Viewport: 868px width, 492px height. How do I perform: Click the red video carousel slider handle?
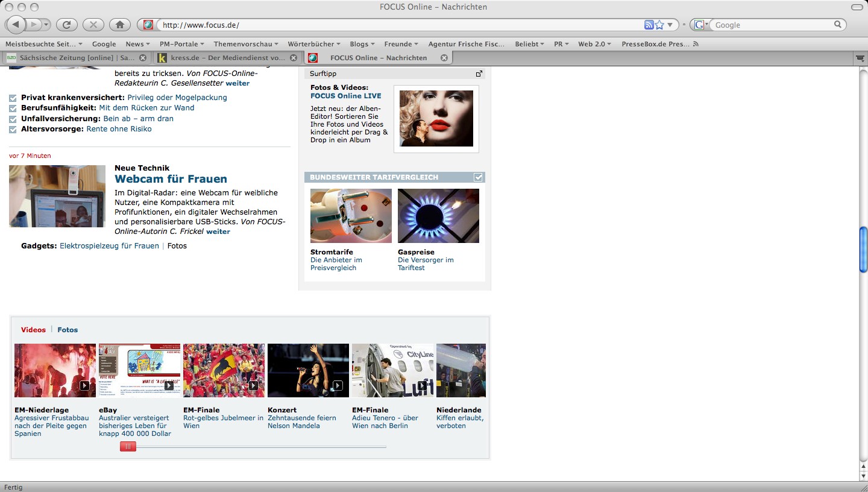(128, 446)
